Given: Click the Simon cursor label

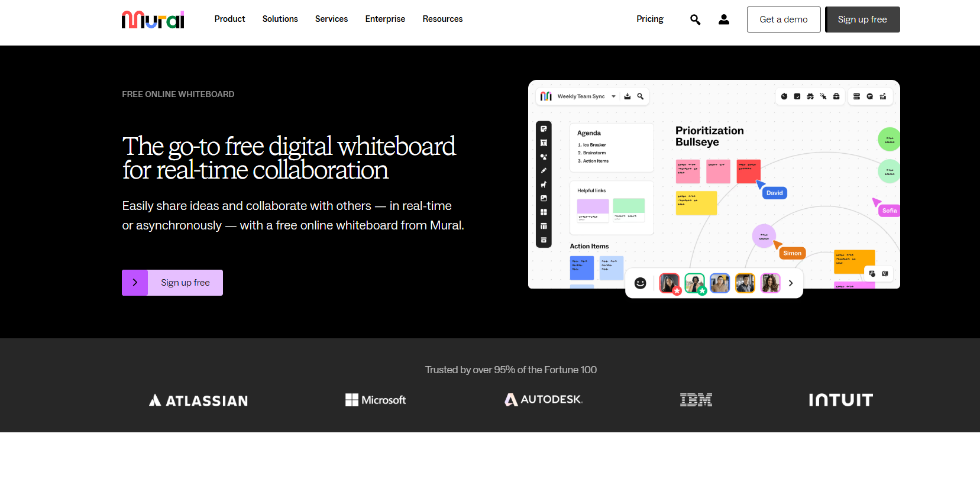Looking at the screenshot, I should coord(793,253).
